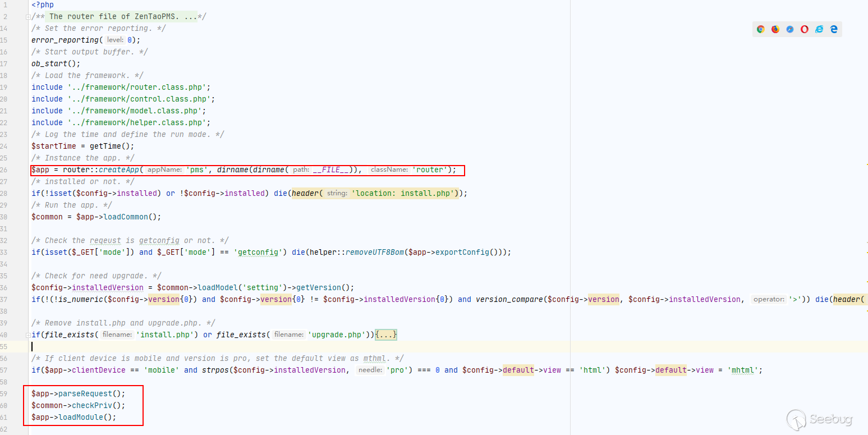Place cursor on the error_reporting call
Screen dimensions: 868x435
pos(65,40)
